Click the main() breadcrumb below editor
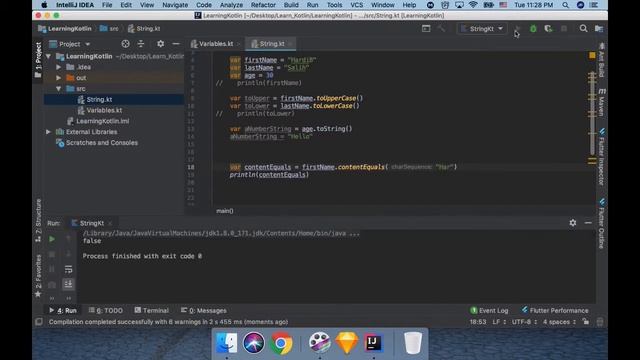This screenshot has height=360, width=640. [x=224, y=211]
